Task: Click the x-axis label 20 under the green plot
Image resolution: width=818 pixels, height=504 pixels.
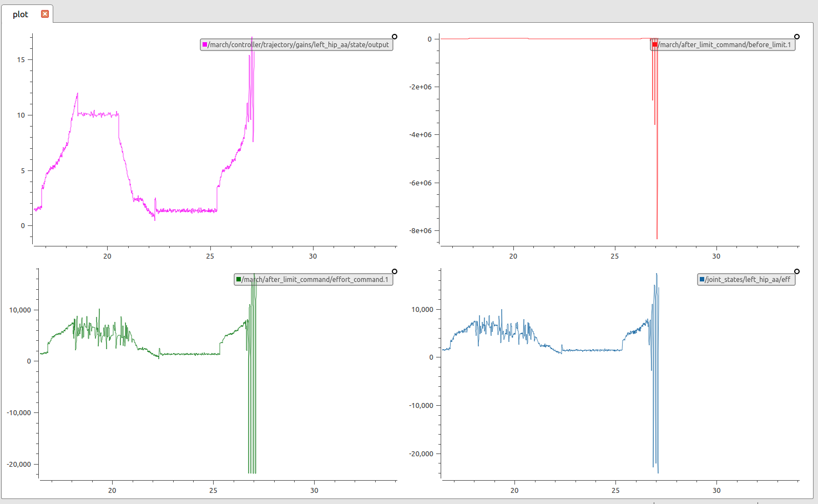Action: [x=112, y=491]
